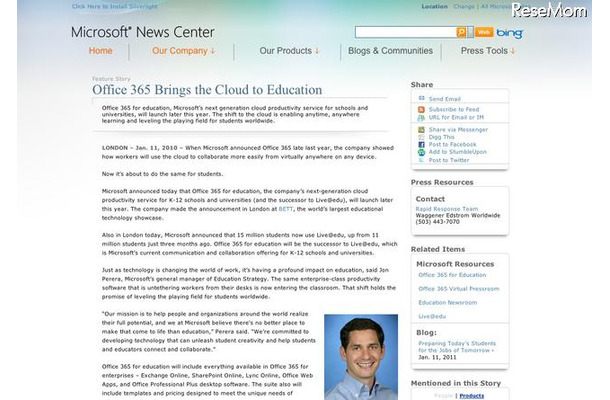Open Office 365 Virtual Pressroom link
Screen dimensions: 610x400
[459, 289]
